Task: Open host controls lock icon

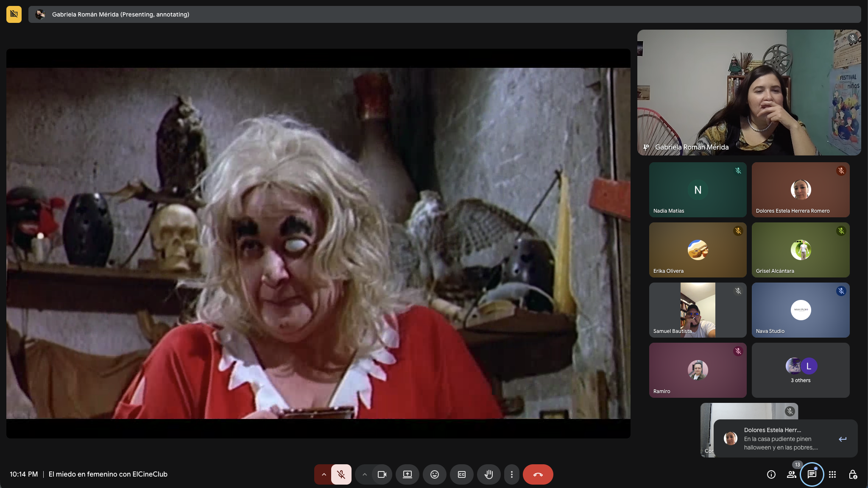Action: pyautogui.click(x=853, y=474)
